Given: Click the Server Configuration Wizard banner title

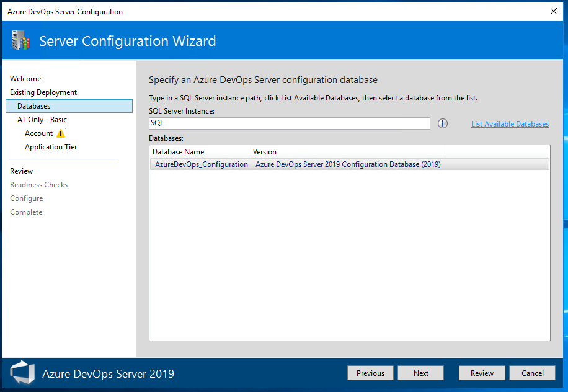Looking at the screenshot, I should (x=128, y=41).
